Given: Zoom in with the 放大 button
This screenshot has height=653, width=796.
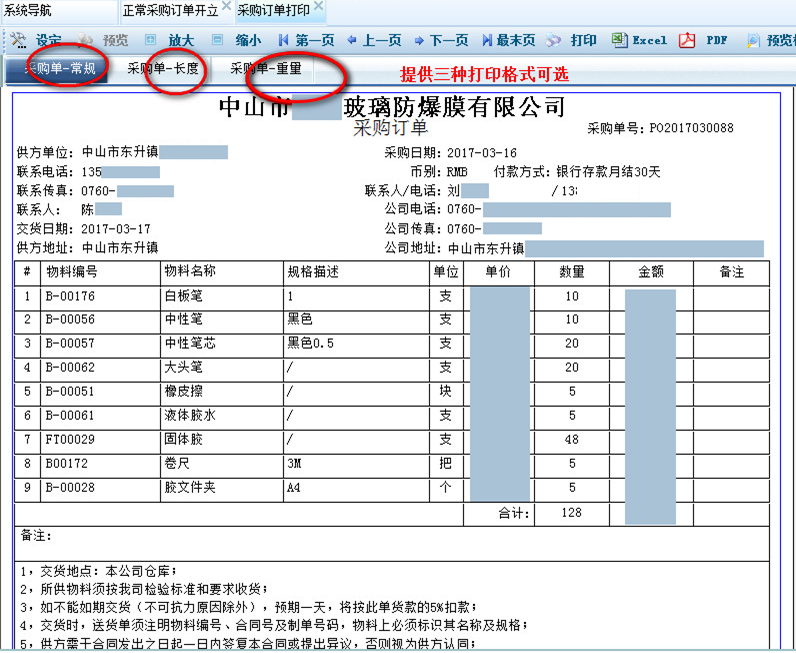Looking at the screenshot, I should click(170, 41).
